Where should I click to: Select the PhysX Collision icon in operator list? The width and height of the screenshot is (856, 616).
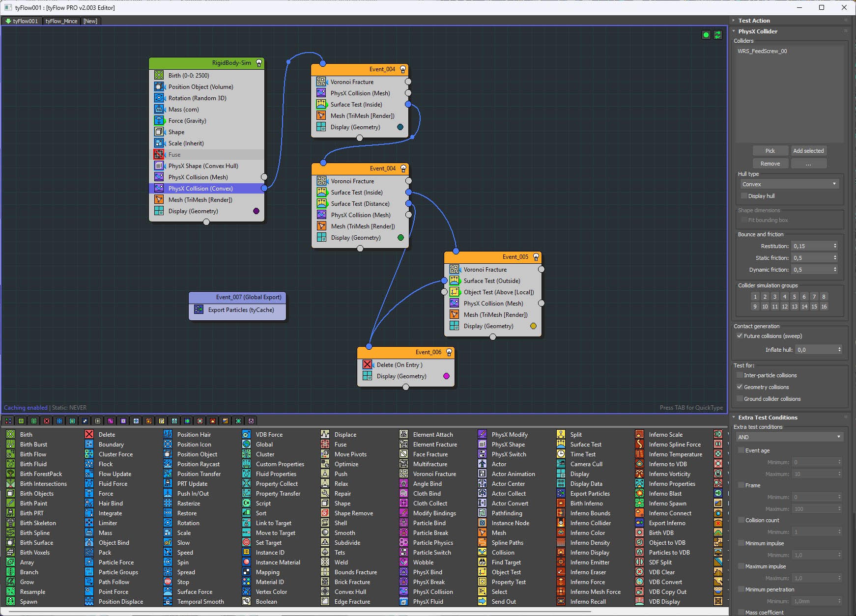403,592
